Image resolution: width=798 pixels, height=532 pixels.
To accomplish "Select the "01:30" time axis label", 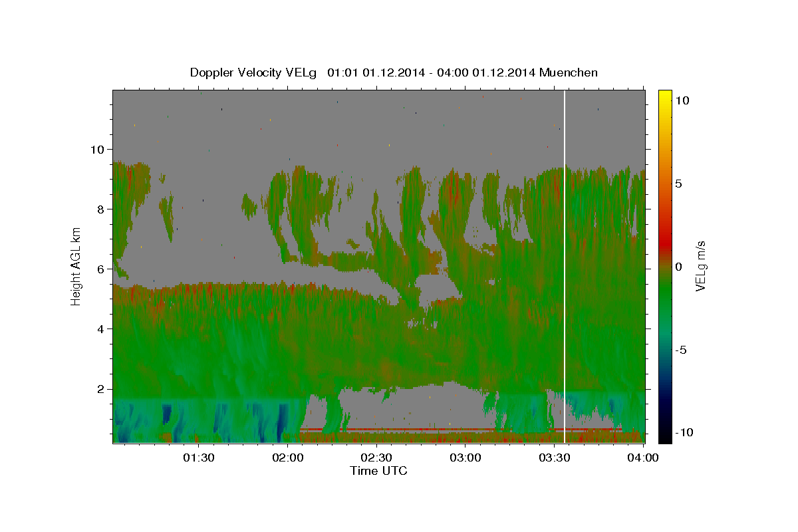I will (199, 458).
